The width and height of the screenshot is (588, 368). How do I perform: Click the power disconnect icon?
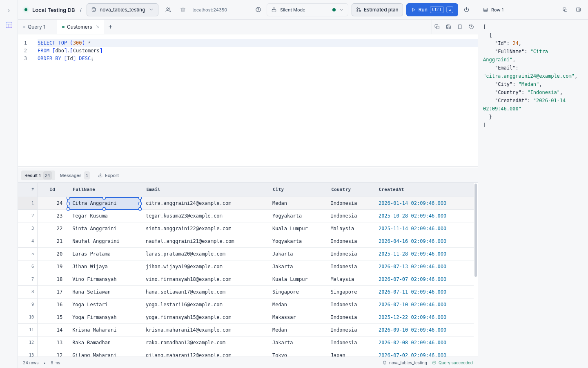[466, 10]
